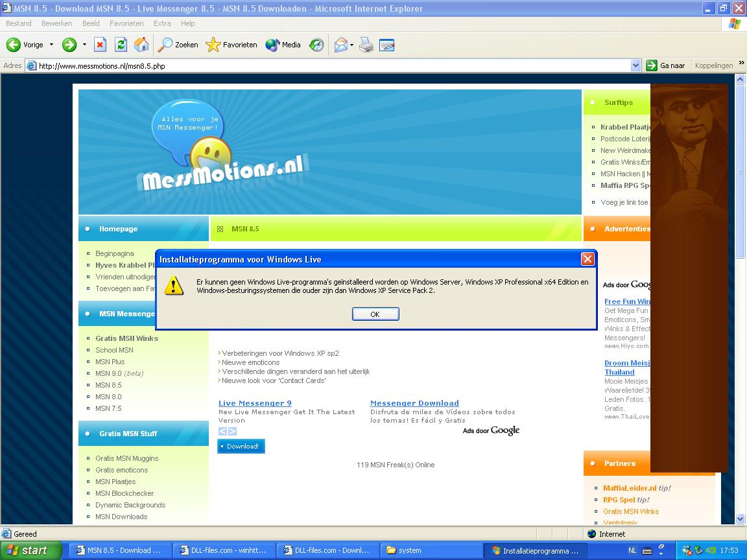Screen dimensions: 747x560
Task: Expand the forward history dropdown arrow
Action: [x=84, y=45]
